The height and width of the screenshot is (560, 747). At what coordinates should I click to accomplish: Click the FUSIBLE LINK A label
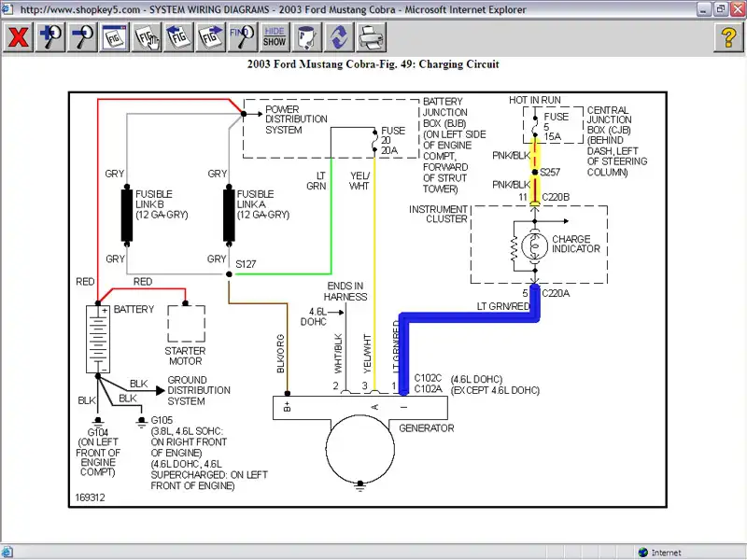click(x=263, y=204)
